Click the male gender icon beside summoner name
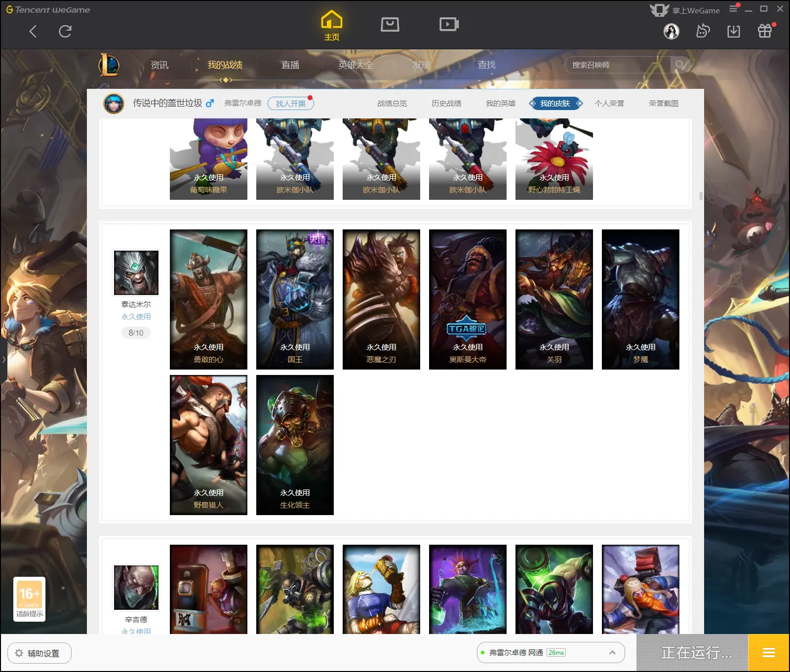This screenshot has width=790, height=672. pyautogui.click(x=210, y=103)
